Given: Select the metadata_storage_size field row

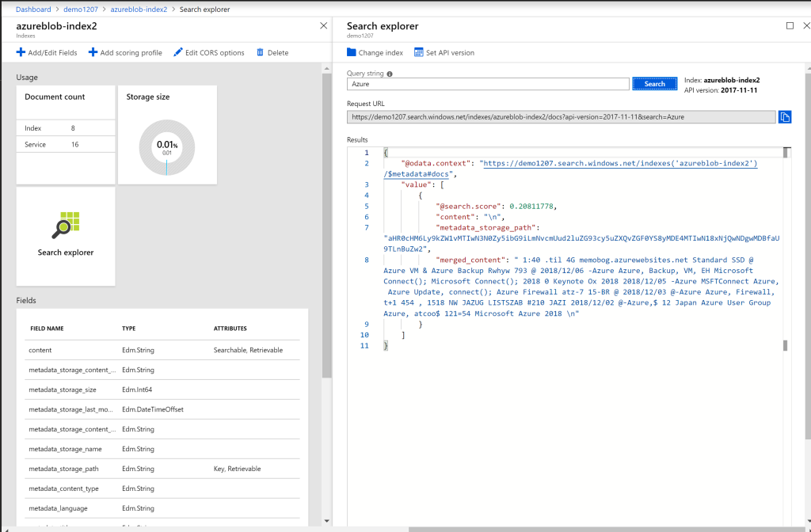Looking at the screenshot, I should coord(162,389).
